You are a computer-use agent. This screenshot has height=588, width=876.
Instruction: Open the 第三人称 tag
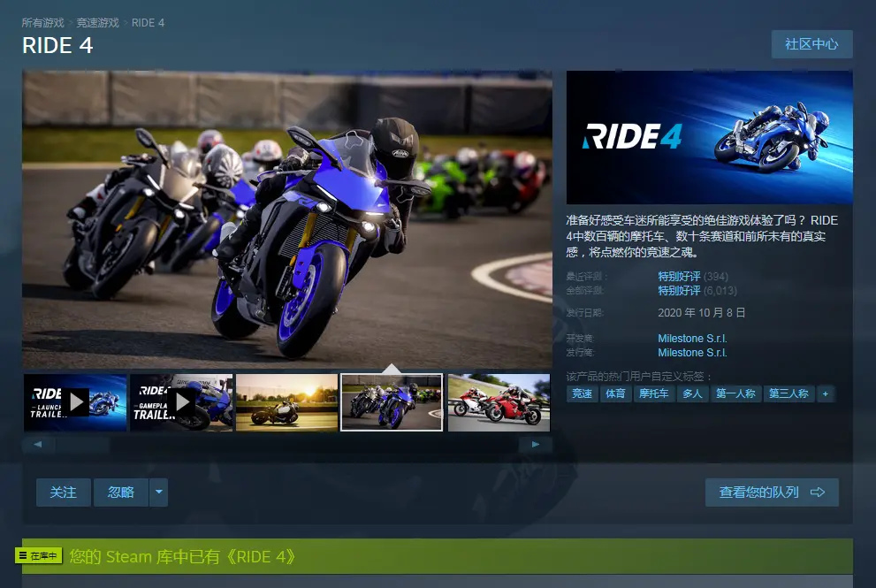788,393
